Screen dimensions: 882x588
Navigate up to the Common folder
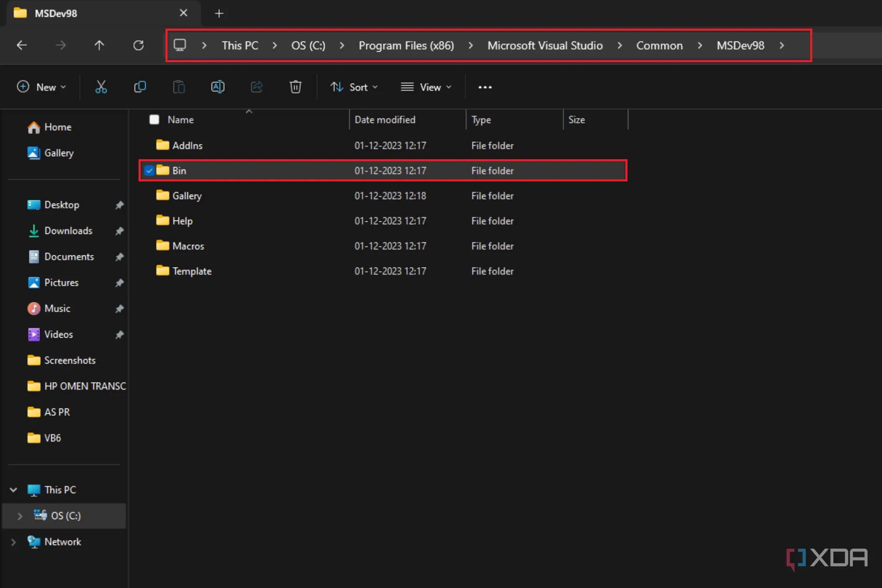(99, 45)
